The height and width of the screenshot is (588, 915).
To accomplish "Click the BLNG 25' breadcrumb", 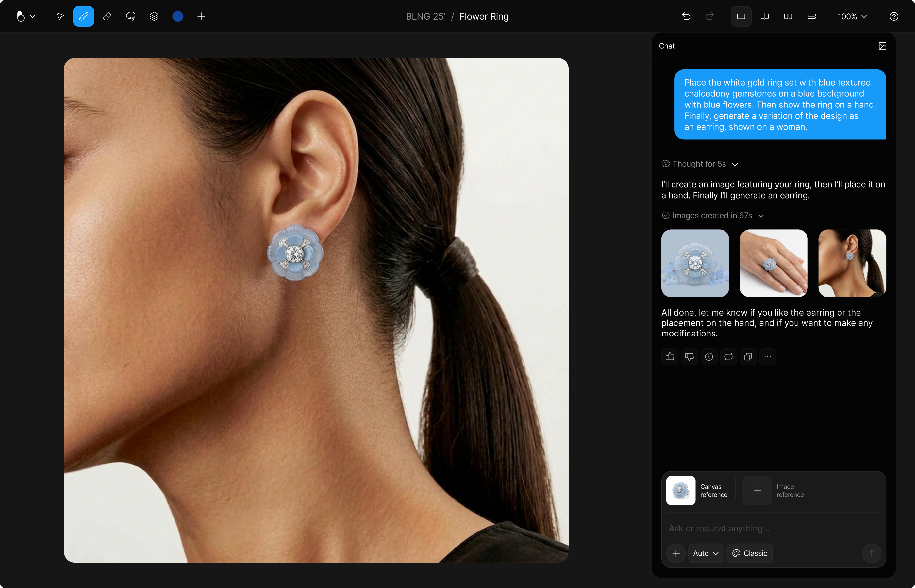I will click(x=425, y=16).
